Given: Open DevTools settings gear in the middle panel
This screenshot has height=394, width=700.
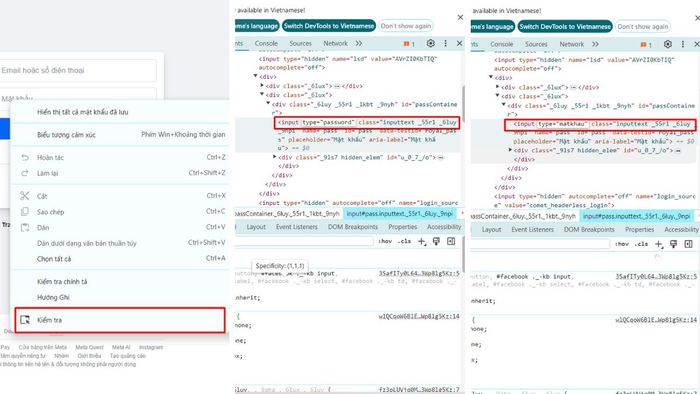Looking at the screenshot, I should click(430, 43).
